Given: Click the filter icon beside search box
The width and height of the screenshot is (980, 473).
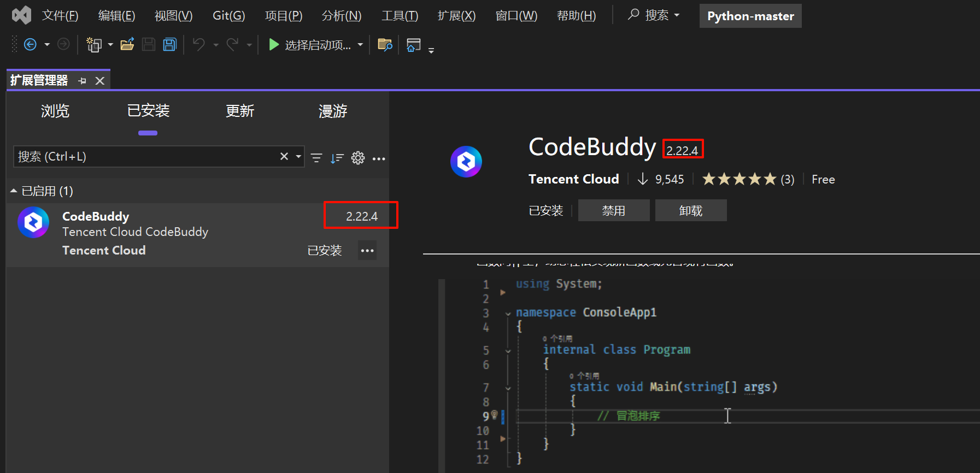Looking at the screenshot, I should [x=316, y=158].
